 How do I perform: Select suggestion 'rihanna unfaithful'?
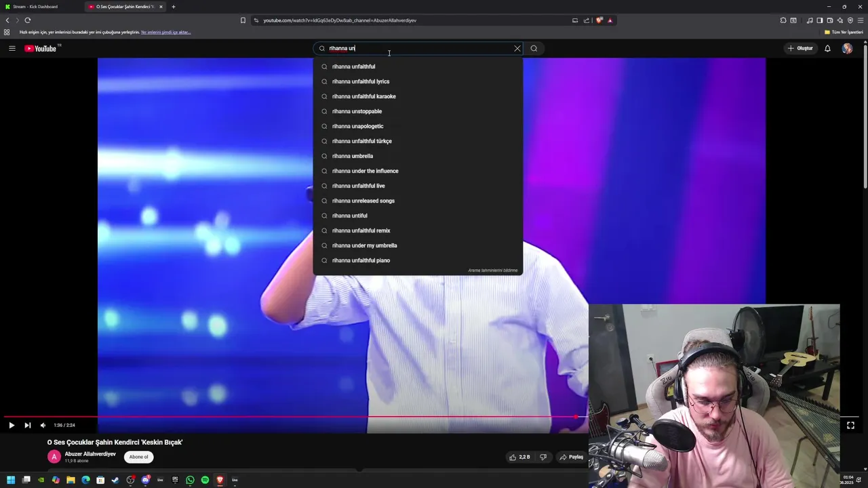pyautogui.click(x=418, y=66)
